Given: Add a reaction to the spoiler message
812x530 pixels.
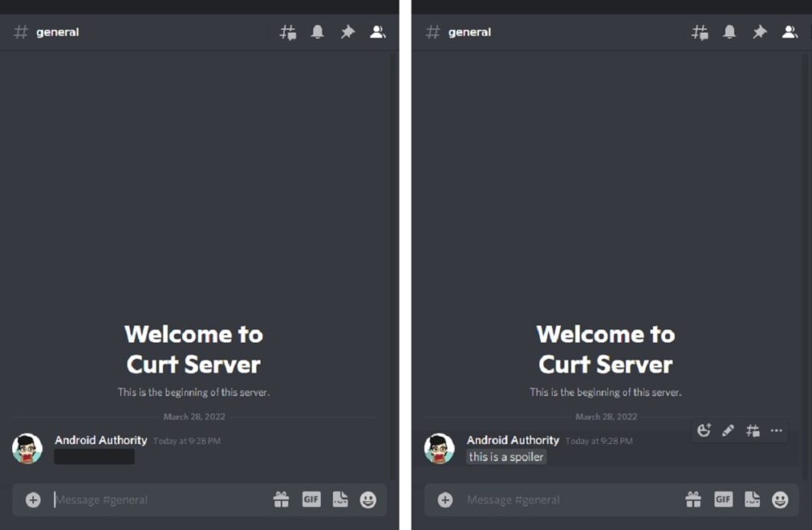Looking at the screenshot, I should pos(704,430).
